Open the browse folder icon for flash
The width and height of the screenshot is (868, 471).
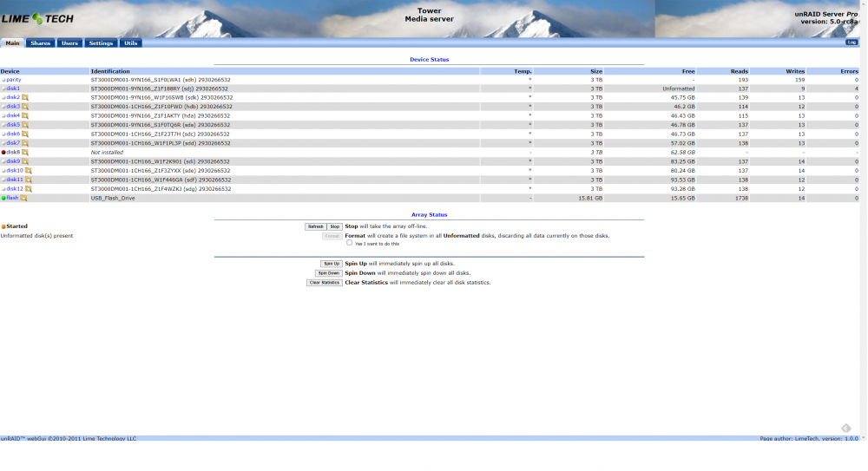tap(23, 198)
